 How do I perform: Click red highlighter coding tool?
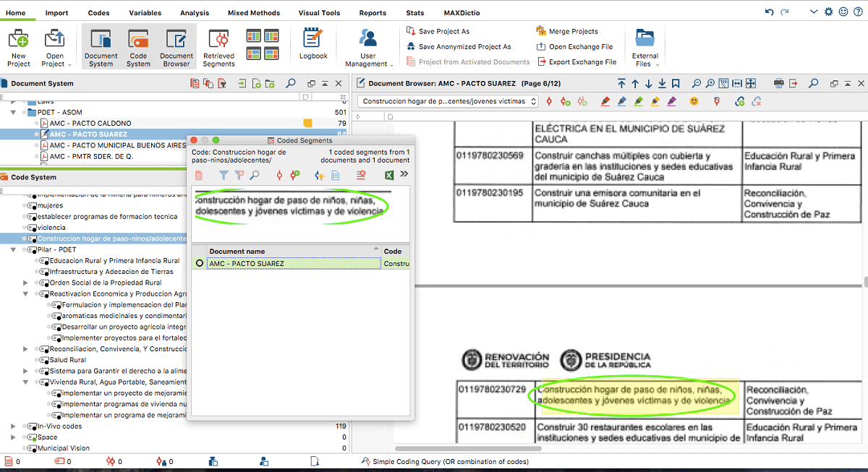click(x=605, y=102)
